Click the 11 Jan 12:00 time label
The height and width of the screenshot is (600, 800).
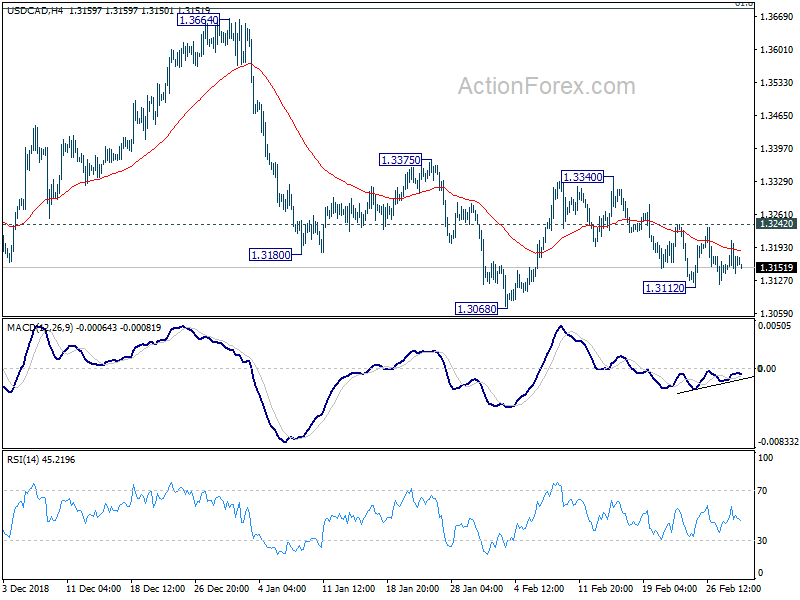click(x=349, y=588)
